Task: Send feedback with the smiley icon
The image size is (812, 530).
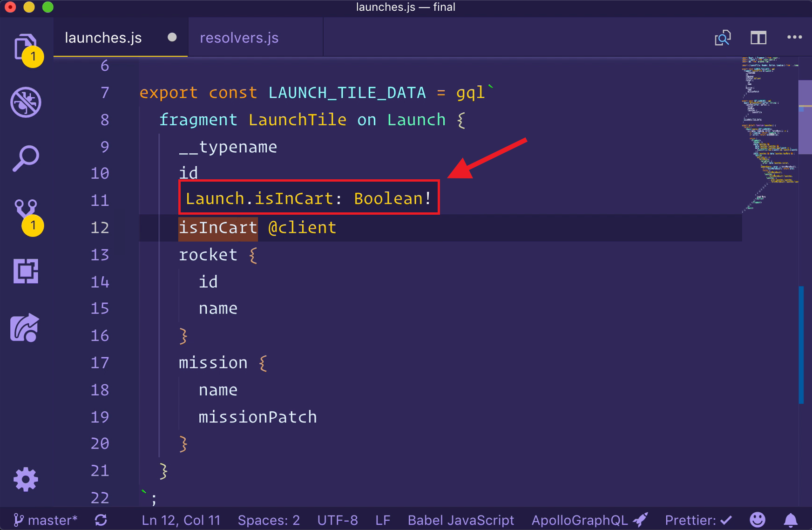Action: (758, 520)
